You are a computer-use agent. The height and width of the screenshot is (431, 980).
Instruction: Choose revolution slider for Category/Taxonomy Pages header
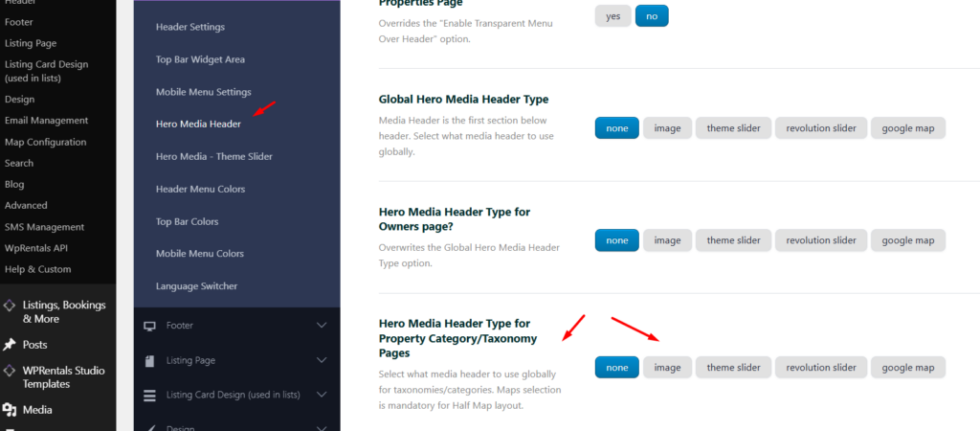click(821, 367)
